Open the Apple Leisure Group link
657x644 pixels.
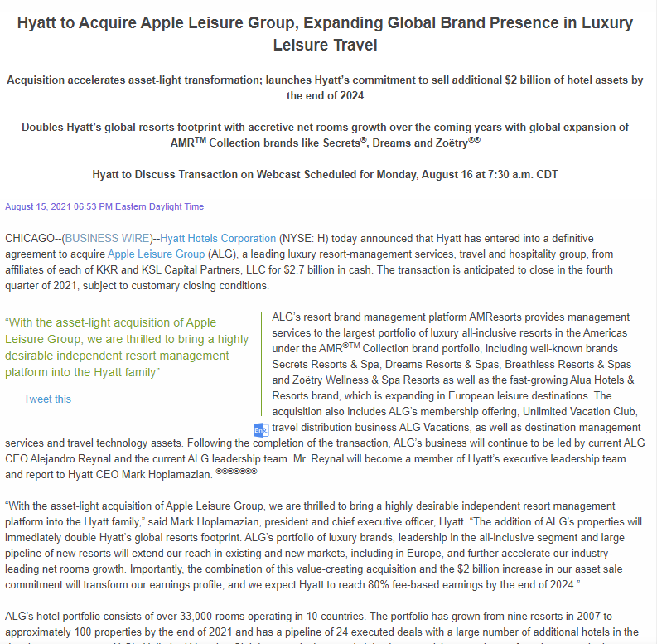click(x=156, y=254)
